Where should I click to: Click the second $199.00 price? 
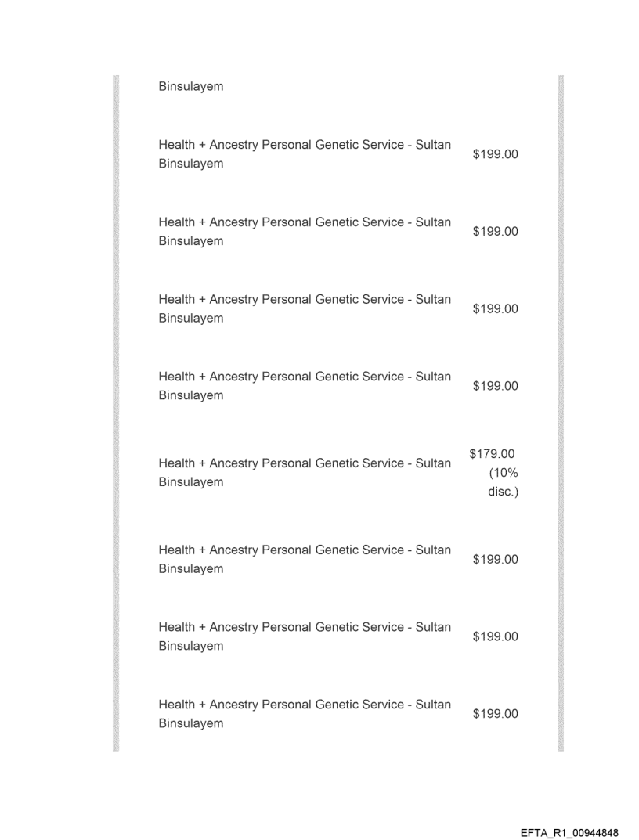[495, 232]
